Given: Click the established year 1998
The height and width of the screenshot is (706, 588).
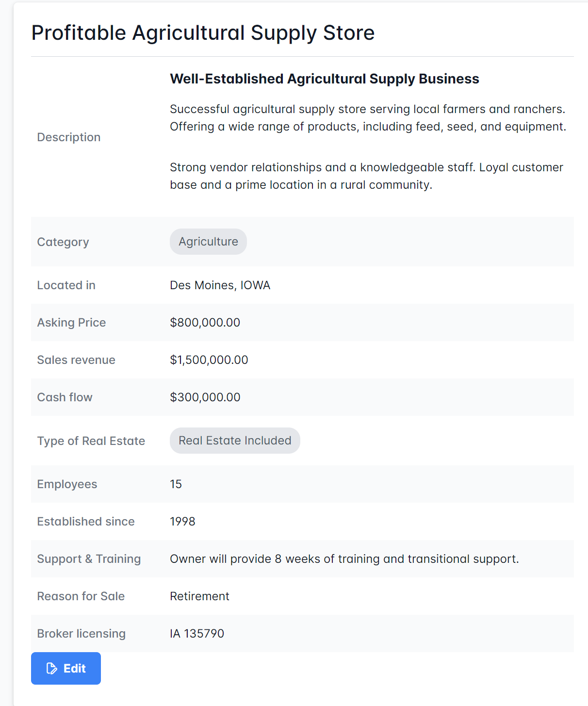Looking at the screenshot, I should pyautogui.click(x=182, y=522).
